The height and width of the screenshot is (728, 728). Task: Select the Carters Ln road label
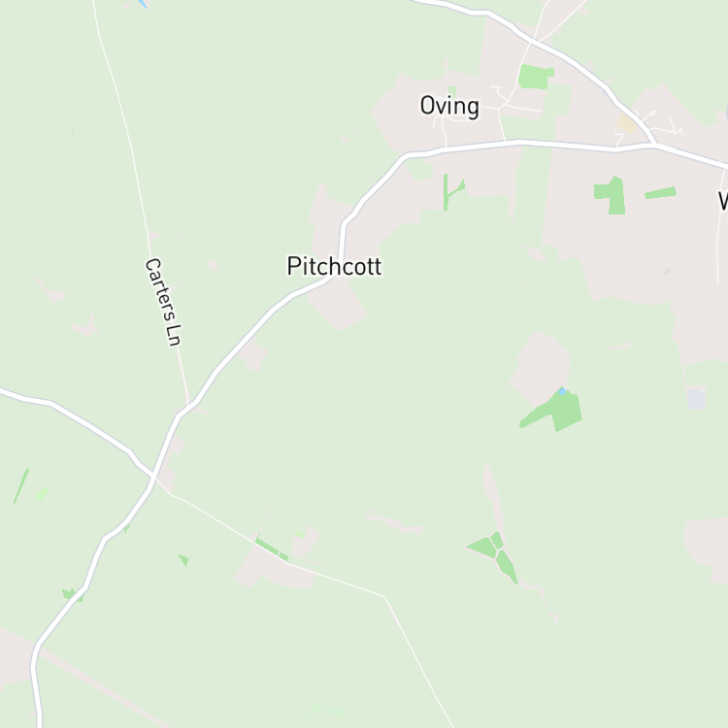pos(163,302)
